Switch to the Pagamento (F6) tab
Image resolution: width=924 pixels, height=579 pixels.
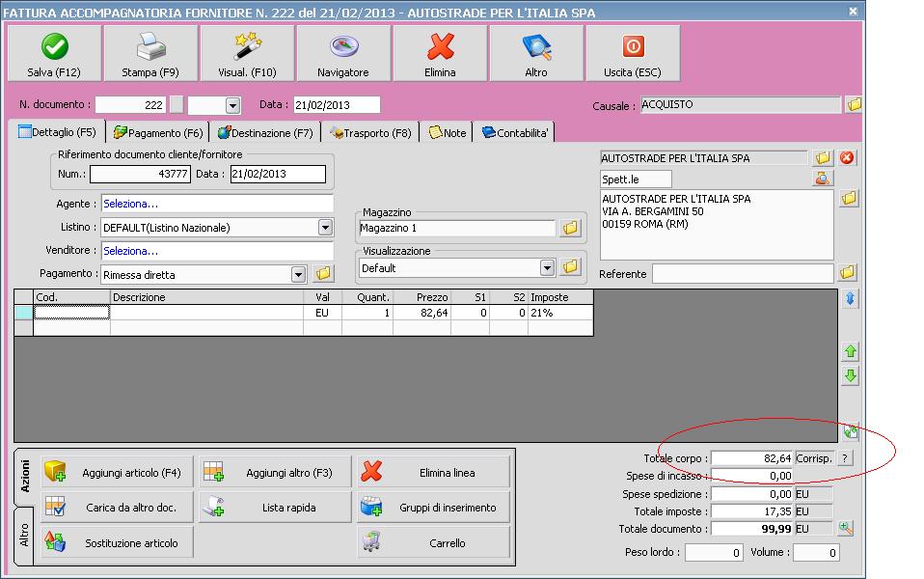pos(158,133)
